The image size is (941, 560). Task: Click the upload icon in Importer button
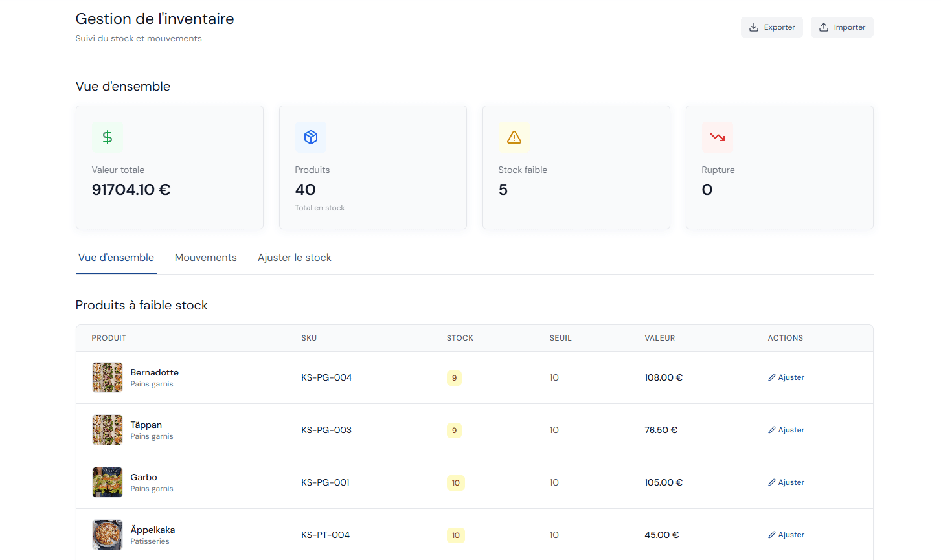(824, 27)
